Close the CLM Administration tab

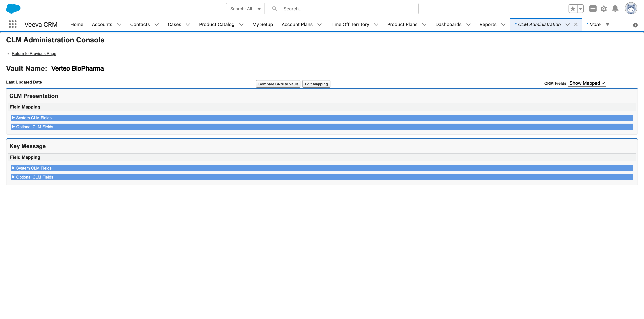tap(576, 24)
